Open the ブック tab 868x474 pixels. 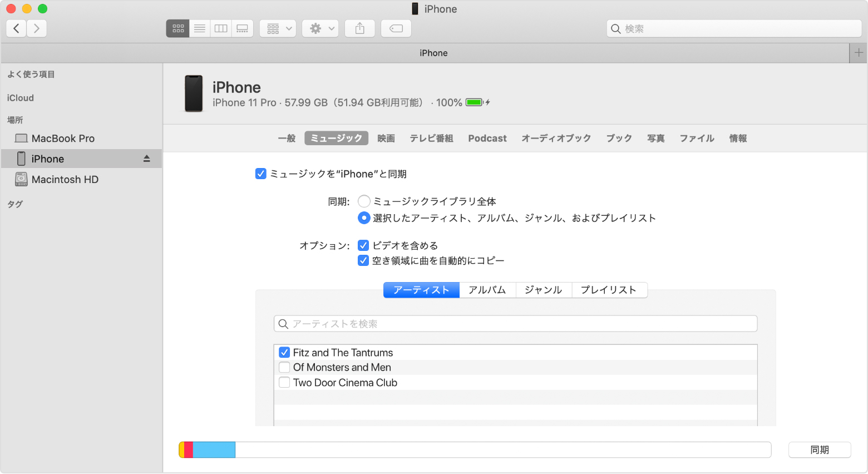coord(619,138)
